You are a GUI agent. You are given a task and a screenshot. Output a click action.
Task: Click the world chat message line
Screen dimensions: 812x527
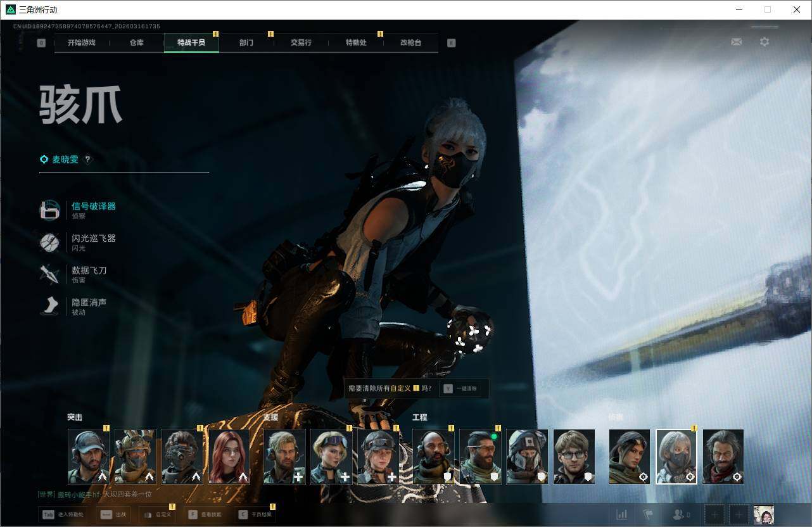tap(95, 494)
